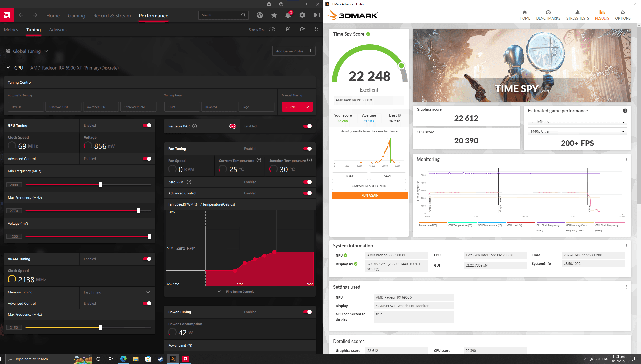
Task: Open the AMD help question mark icon
Action: (281, 4)
